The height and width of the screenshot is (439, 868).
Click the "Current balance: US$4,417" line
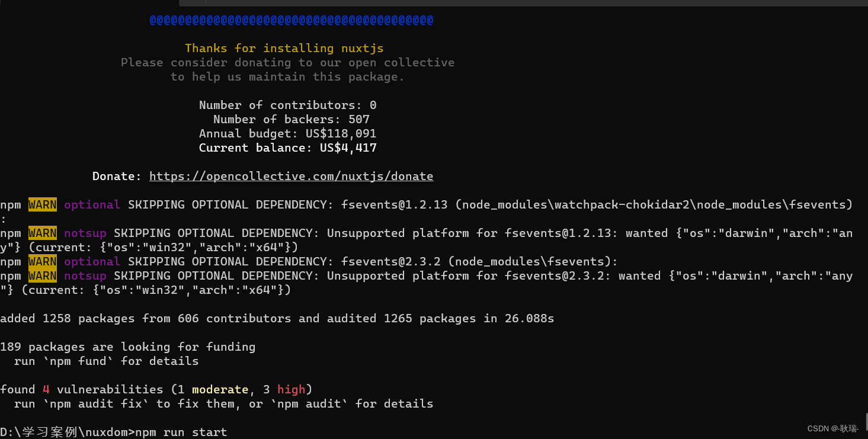[x=288, y=148]
